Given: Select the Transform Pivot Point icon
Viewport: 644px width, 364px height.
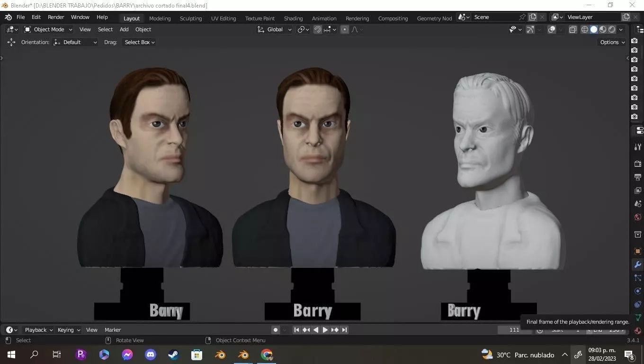Looking at the screenshot, I should click(x=303, y=29).
